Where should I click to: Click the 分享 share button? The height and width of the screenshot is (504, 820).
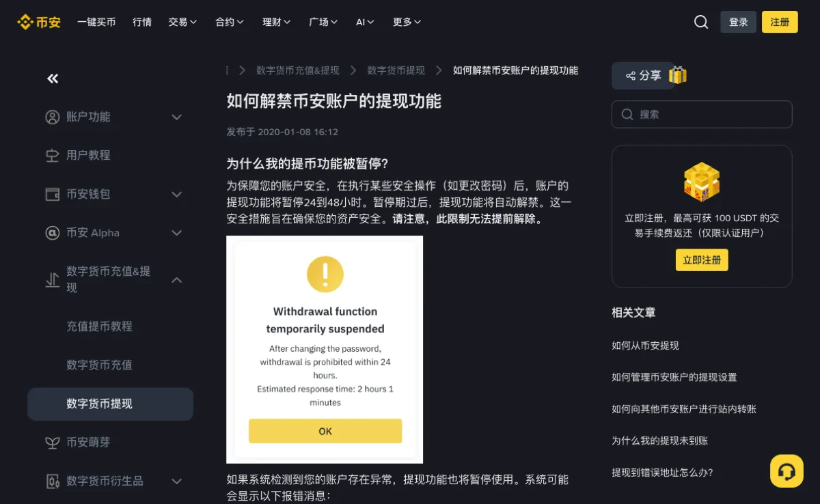click(x=643, y=76)
